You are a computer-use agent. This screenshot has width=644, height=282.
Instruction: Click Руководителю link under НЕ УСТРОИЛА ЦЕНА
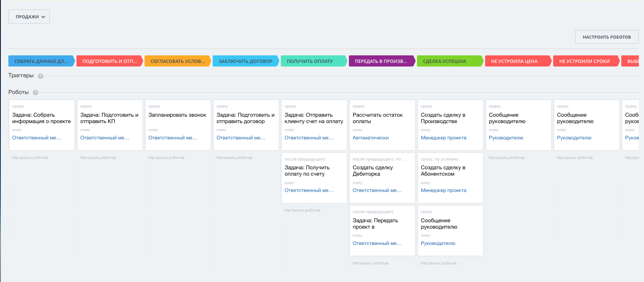(506, 138)
